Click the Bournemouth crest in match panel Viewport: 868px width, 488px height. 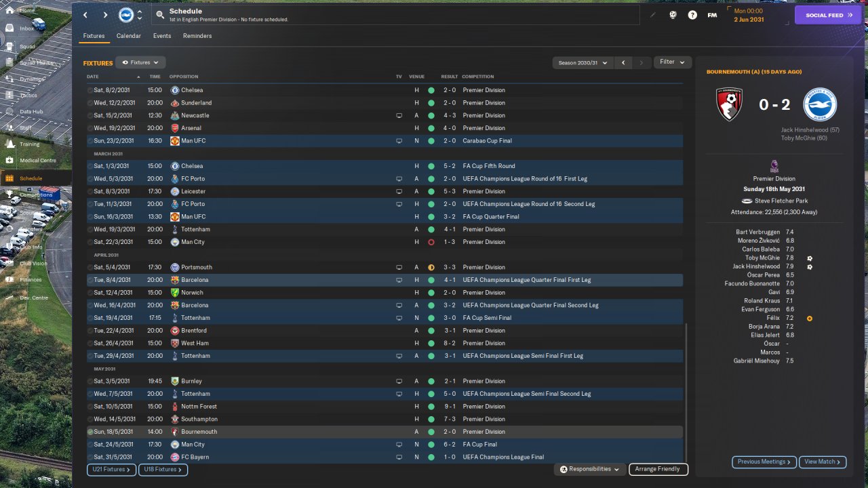(x=730, y=104)
